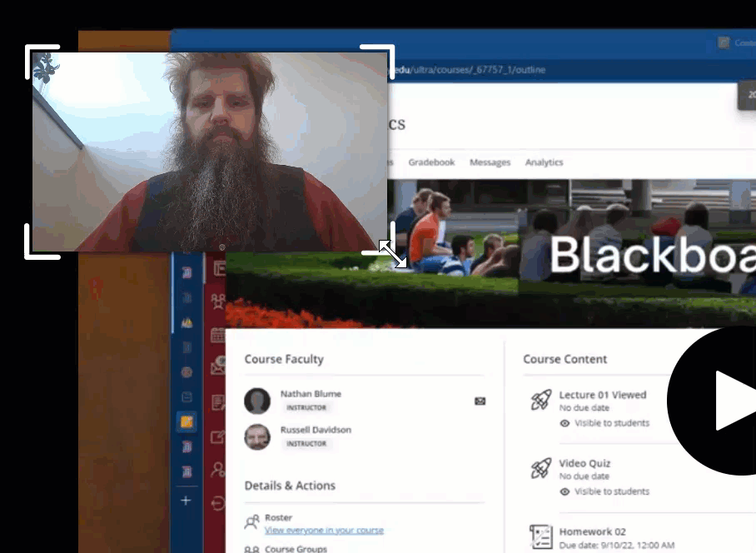The width and height of the screenshot is (756, 553).
Task: Toggle visibility for Lecture 01 Viewed
Action: 565,423
